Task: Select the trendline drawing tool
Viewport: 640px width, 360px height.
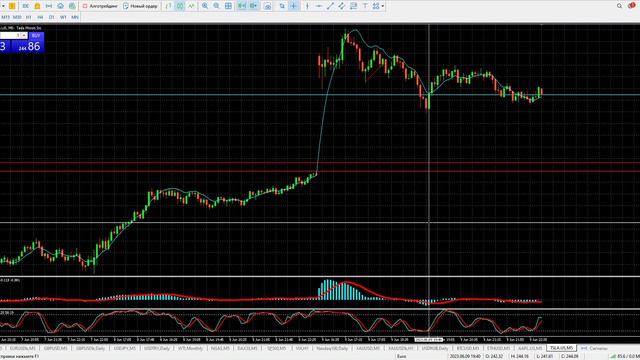Action: 330,6
